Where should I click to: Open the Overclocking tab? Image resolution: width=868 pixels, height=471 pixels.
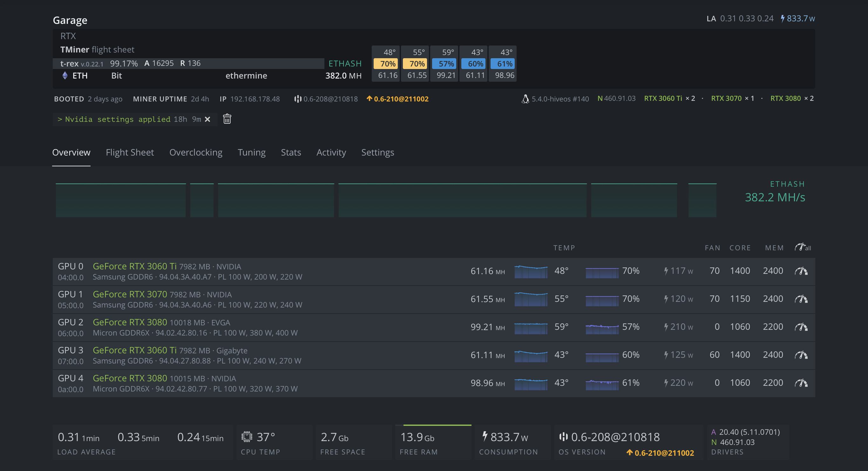pyautogui.click(x=196, y=153)
